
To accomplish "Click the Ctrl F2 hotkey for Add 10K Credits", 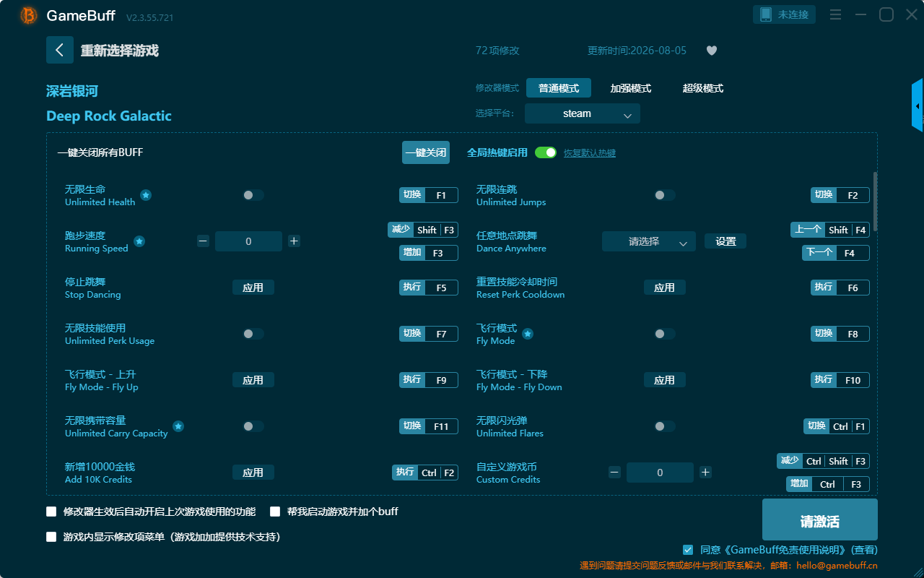I will (425, 473).
